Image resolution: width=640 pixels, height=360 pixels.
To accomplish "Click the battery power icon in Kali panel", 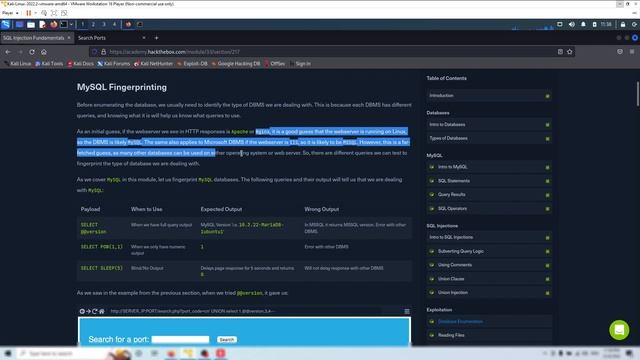I will click(x=594, y=24).
